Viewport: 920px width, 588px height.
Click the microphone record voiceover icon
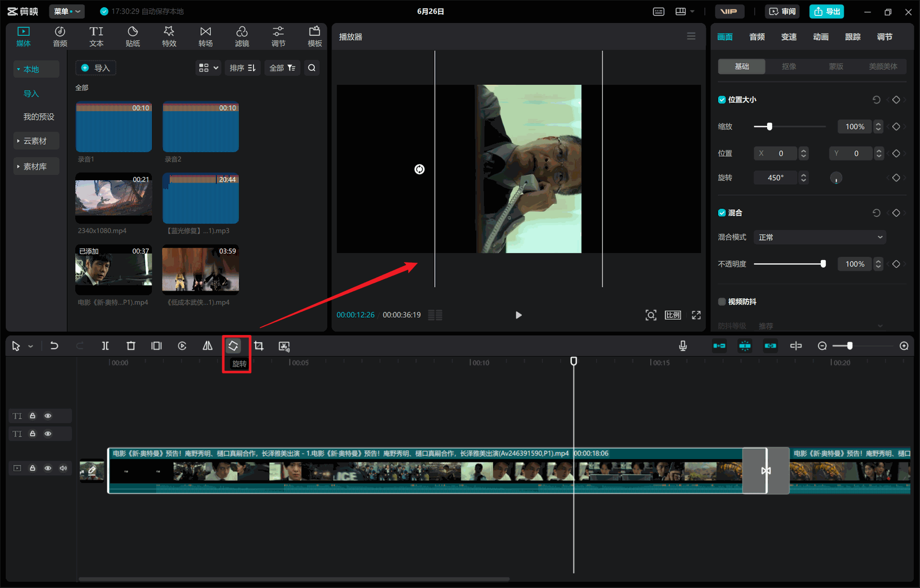pyautogui.click(x=683, y=346)
